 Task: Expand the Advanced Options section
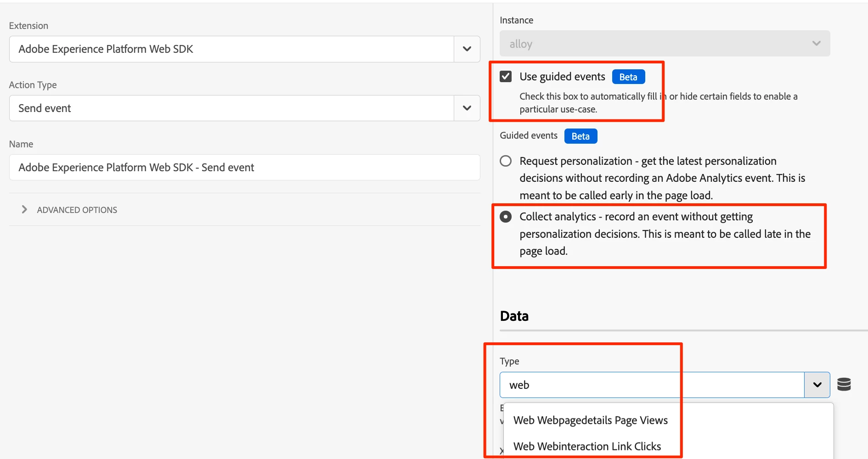pyautogui.click(x=24, y=210)
